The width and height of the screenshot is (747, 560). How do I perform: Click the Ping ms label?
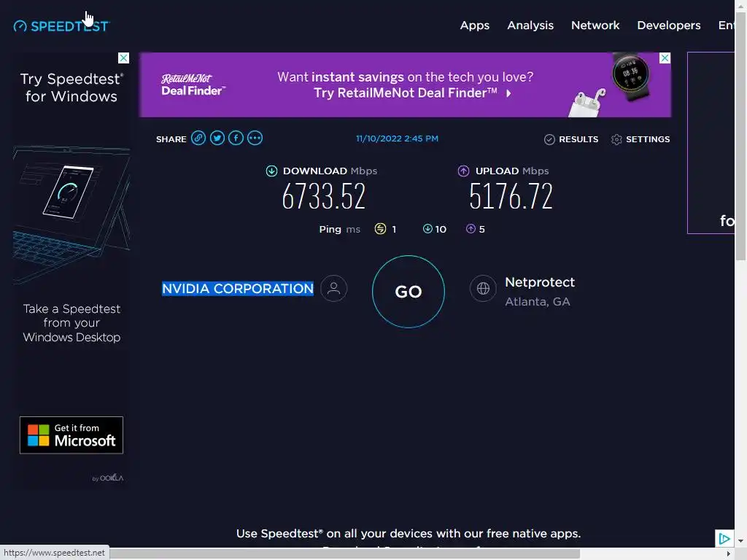(x=340, y=229)
